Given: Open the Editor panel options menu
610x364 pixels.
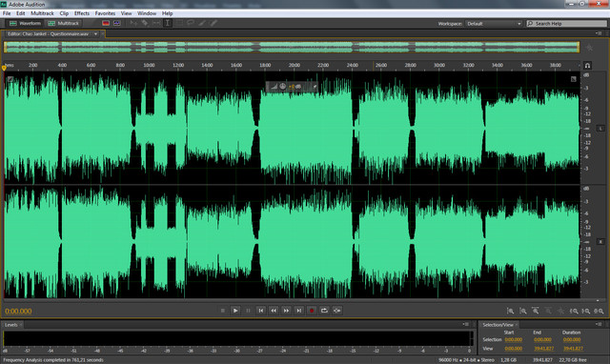Looking at the screenshot, I should tap(599, 33).
